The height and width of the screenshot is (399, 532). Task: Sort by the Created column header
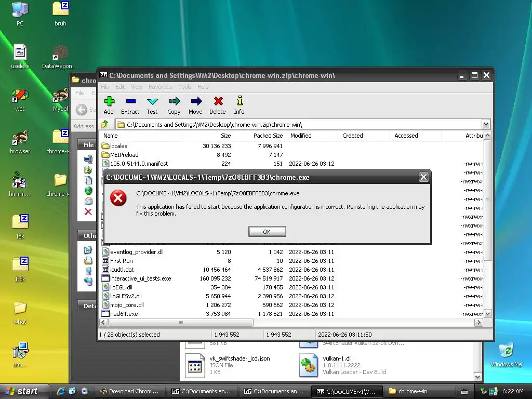[364, 136]
